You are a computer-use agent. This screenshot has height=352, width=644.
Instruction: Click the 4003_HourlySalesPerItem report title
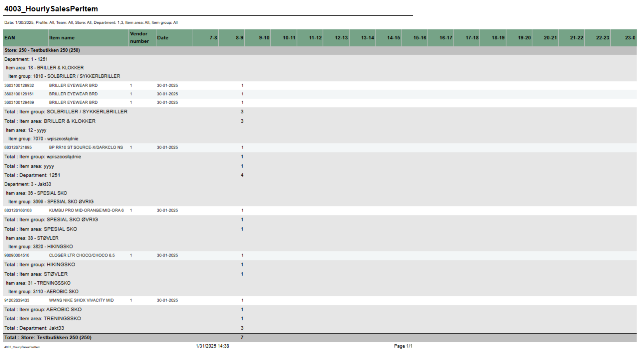tap(51, 9)
